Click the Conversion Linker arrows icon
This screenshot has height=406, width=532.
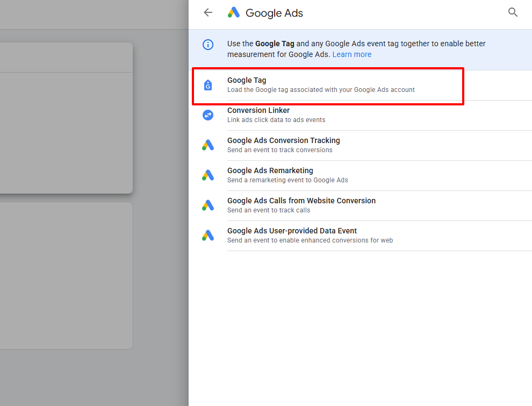coord(208,115)
